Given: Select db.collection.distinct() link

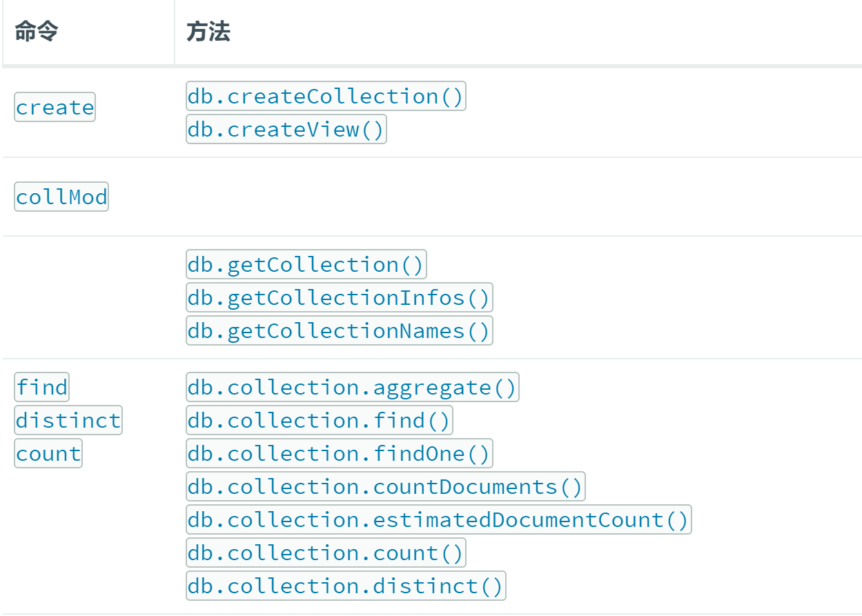Looking at the screenshot, I should click(346, 586).
